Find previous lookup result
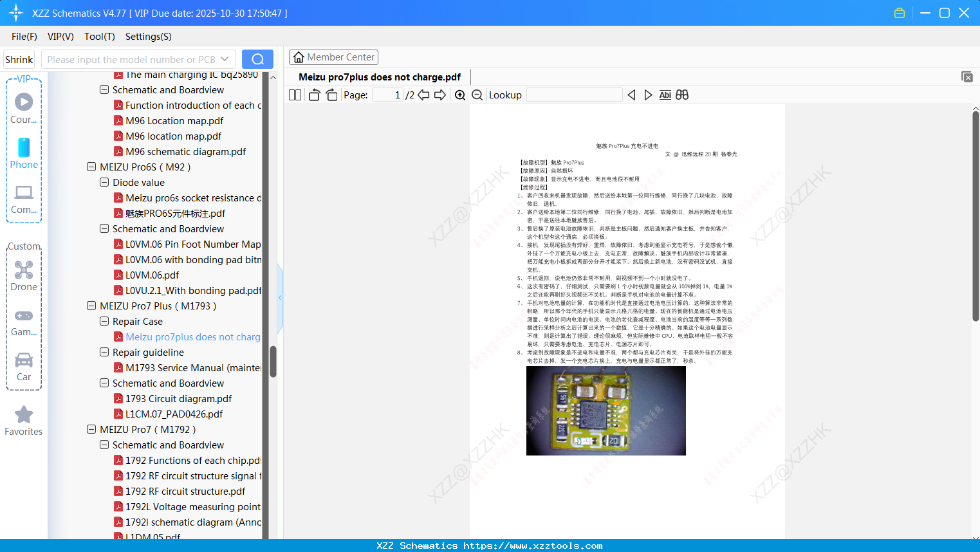 pos(631,95)
